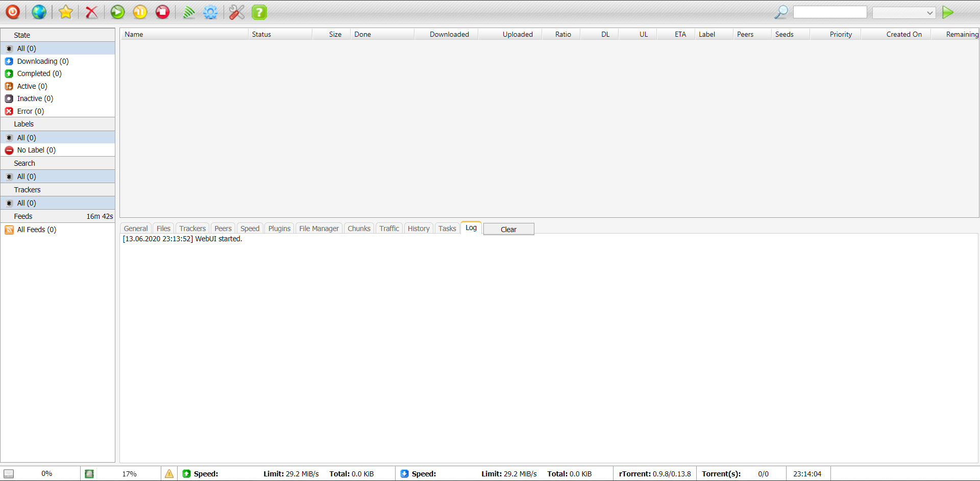Switch to the Peers tab

(223, 228)
